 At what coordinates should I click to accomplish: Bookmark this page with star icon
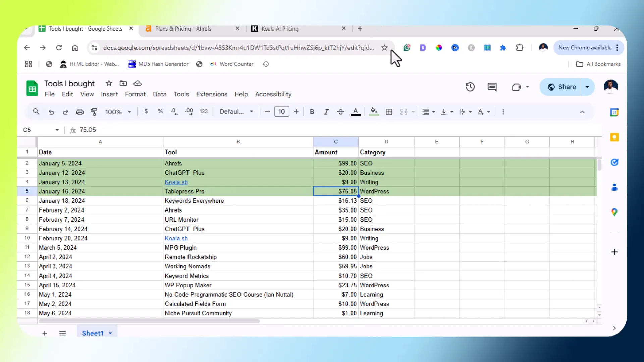[x=384, y=48]
